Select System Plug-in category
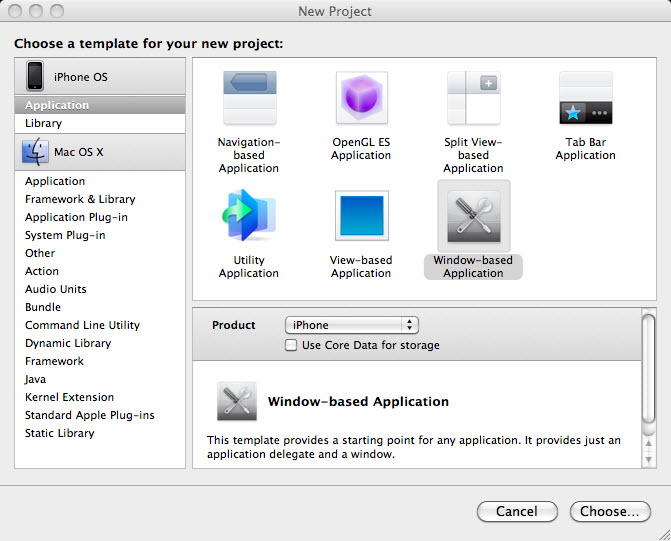This screenshot has width=671, height=541. click(100, 235)
